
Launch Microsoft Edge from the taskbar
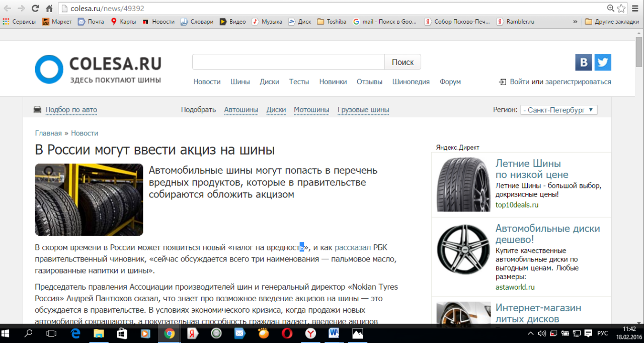coord(76,333)
